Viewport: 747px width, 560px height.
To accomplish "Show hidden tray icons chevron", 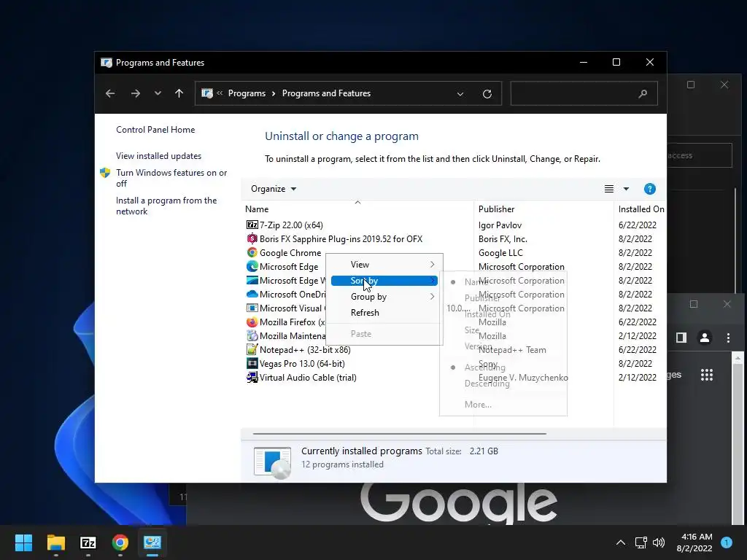I will 621,542.
